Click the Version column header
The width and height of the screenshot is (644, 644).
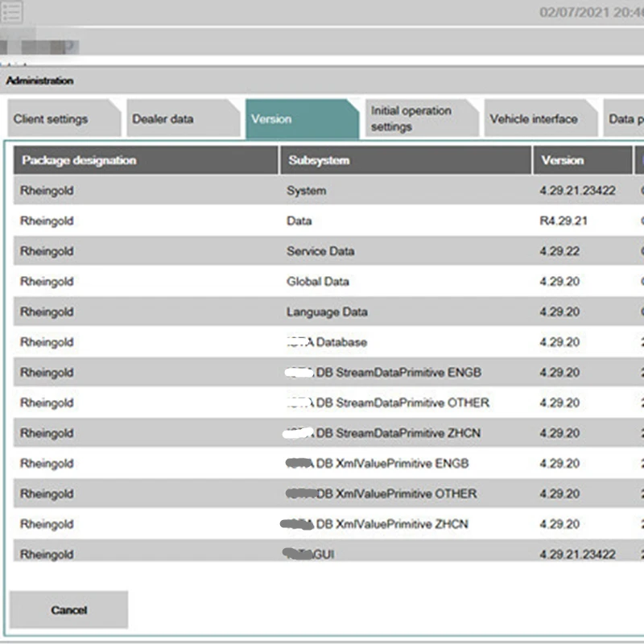click(x=582, y=160)
